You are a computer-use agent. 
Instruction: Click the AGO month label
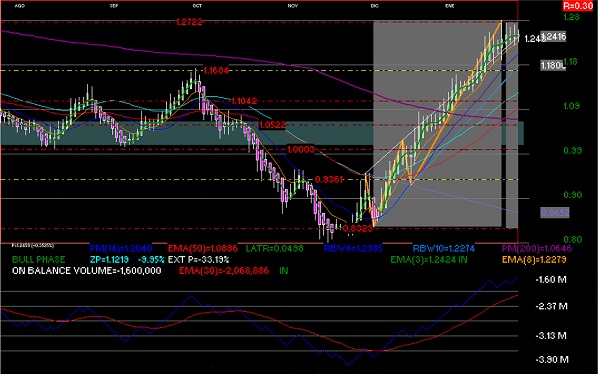[x=19, y=6]
